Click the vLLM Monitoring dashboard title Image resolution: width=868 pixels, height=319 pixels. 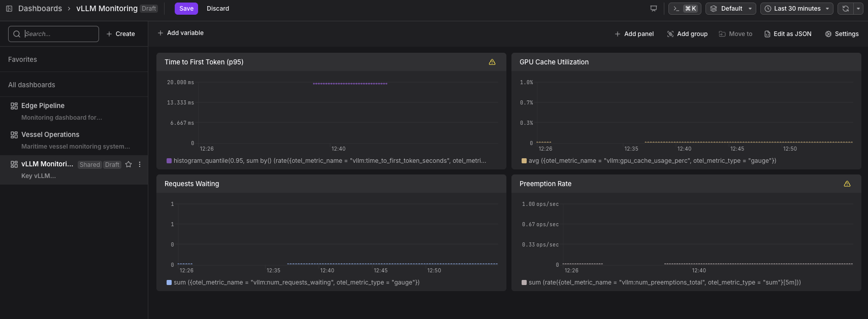click(107, 9)
